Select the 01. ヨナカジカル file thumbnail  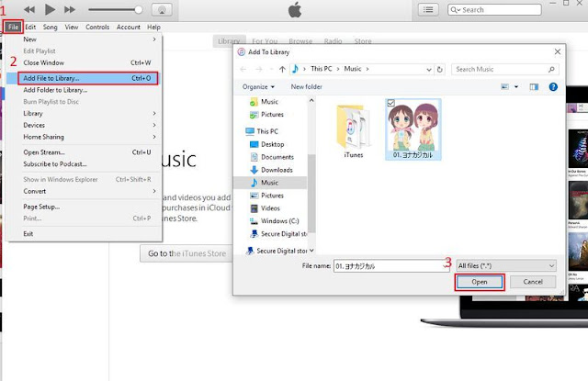[x=413, y=129]
